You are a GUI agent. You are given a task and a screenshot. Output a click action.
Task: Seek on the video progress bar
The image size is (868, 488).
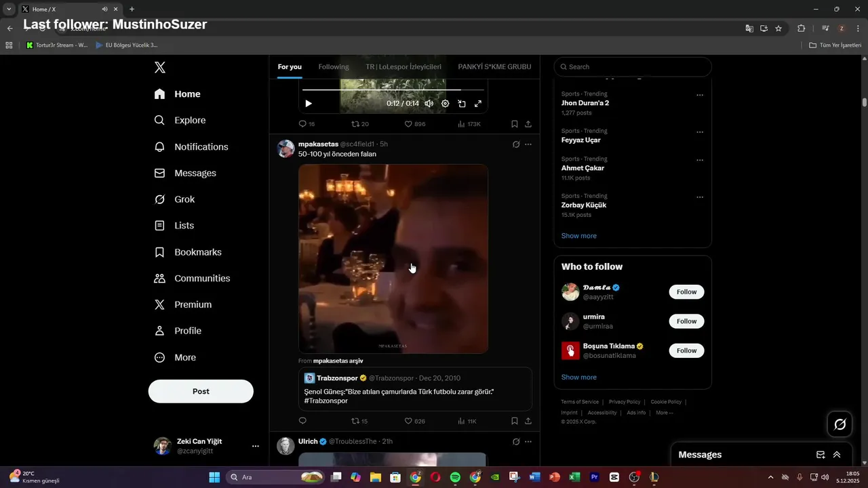pos(393,89)
